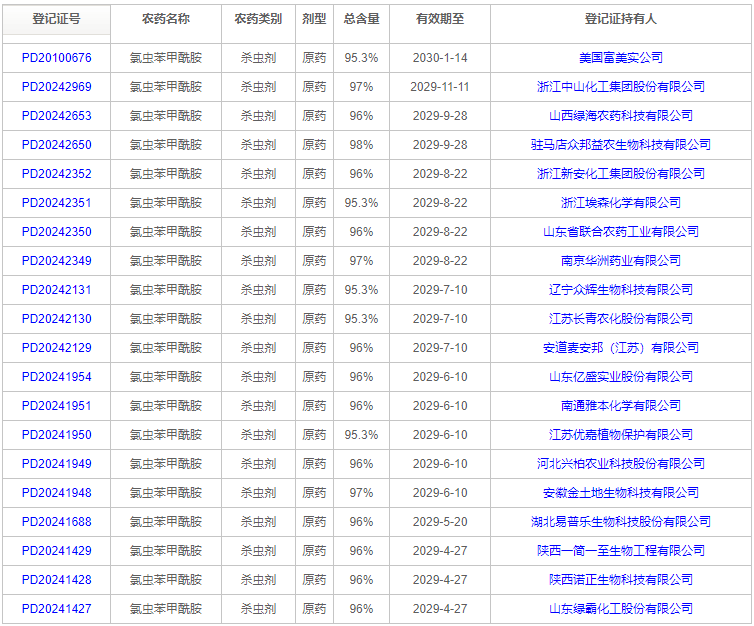Click registration number PD20242129
Image resolution: width=754 pixels, height=626 pixels.
[x=57, y=348]
